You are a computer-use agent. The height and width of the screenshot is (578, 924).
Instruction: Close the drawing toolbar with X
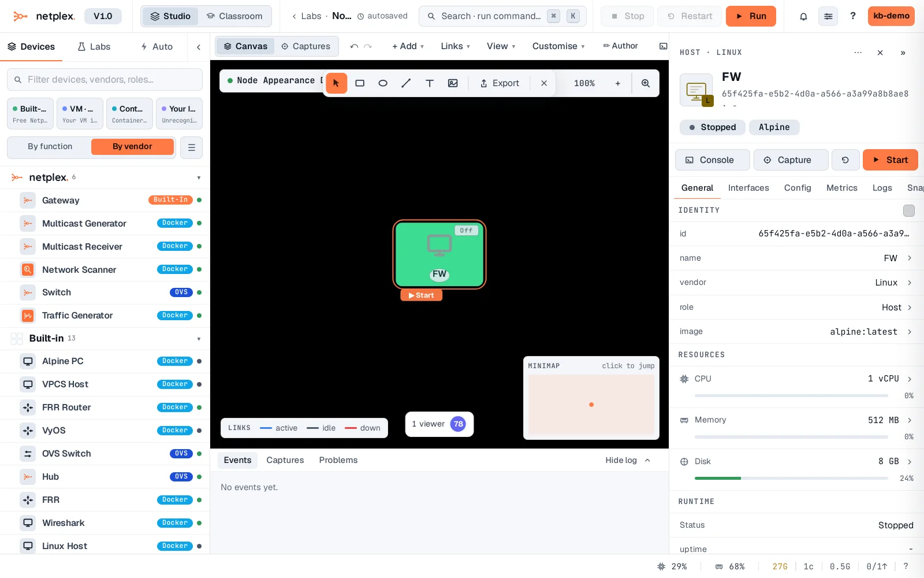click(544, 83)
